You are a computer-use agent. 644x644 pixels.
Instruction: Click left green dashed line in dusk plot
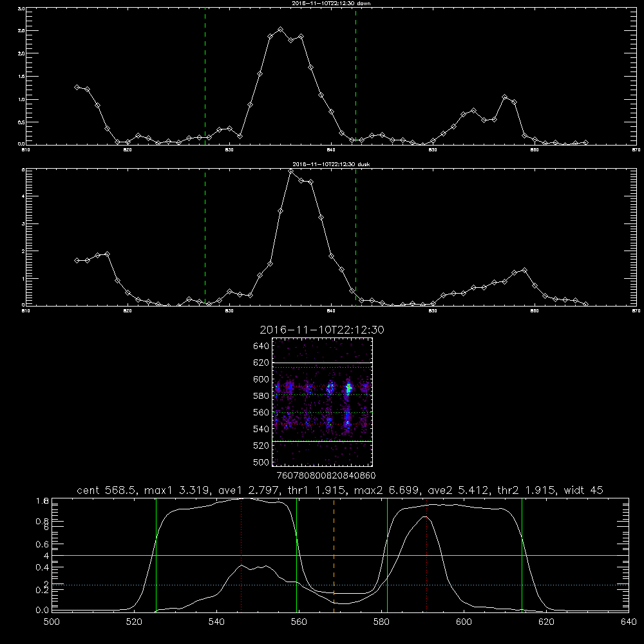[x=205, y=238]
